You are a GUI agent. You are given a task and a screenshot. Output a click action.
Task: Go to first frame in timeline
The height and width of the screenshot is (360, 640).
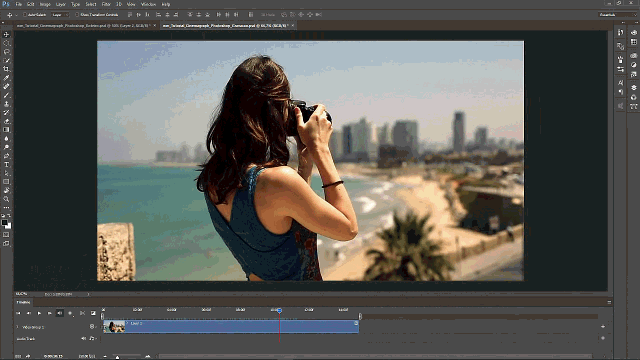coord(18,313)
